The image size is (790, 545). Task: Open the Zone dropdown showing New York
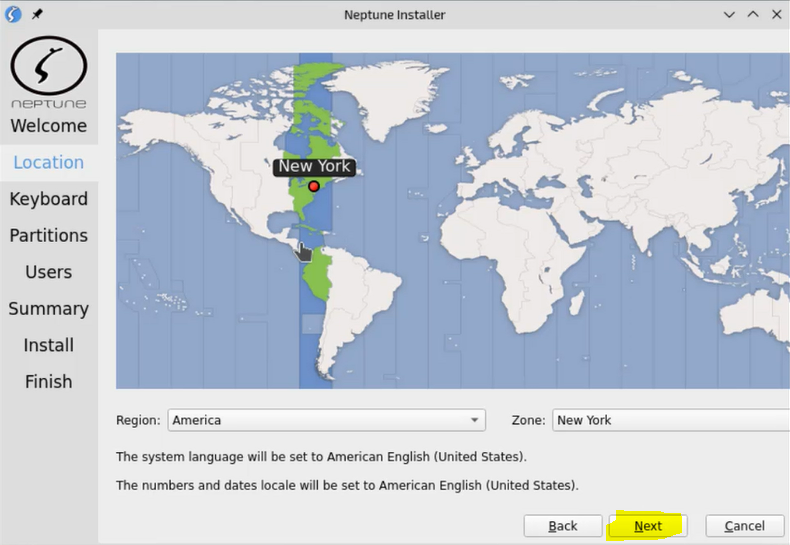click(x=671, y=420)
